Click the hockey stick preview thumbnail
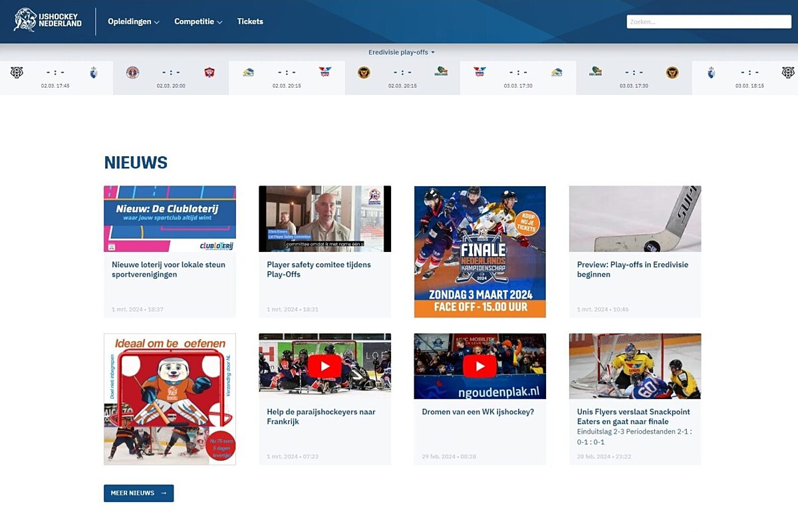Screen dimensions: 798x532 pyautogui.click(x=634, y=219)
